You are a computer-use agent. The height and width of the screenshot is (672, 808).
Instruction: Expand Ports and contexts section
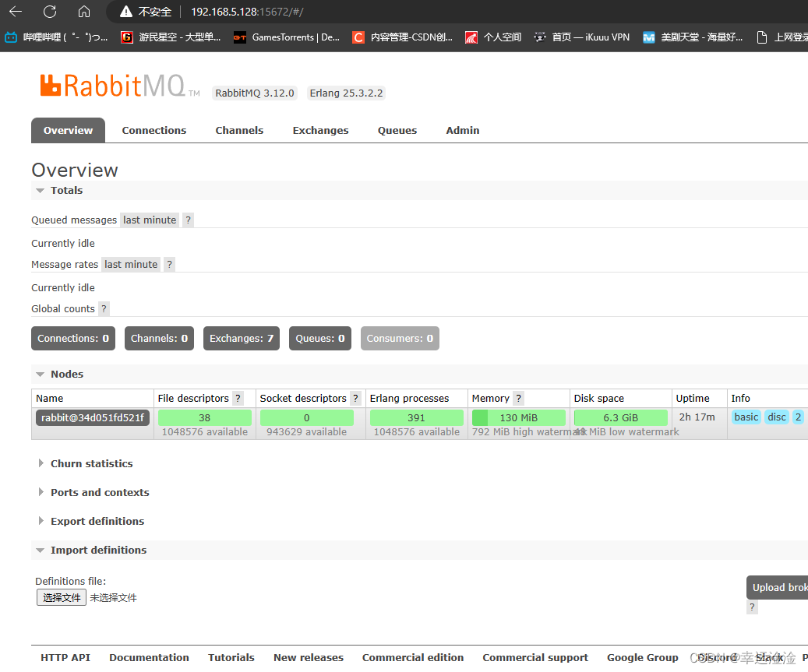(x=99, y=493)
